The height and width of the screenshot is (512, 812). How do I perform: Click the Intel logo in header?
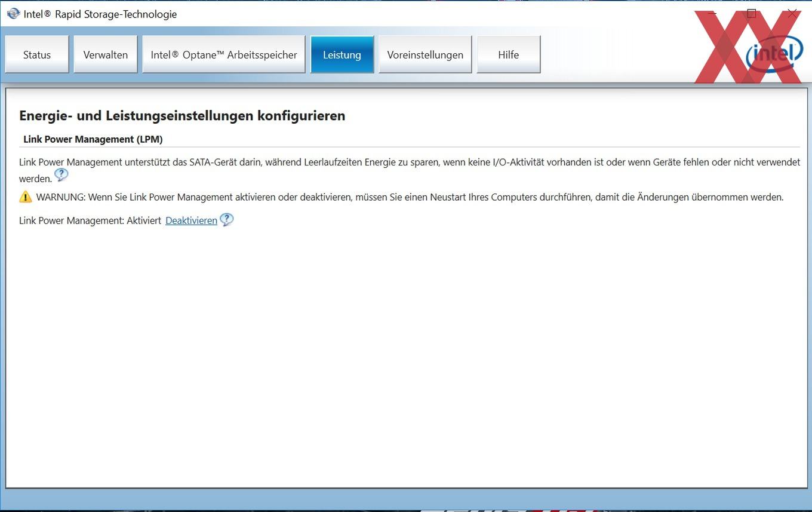pos(774,55)
